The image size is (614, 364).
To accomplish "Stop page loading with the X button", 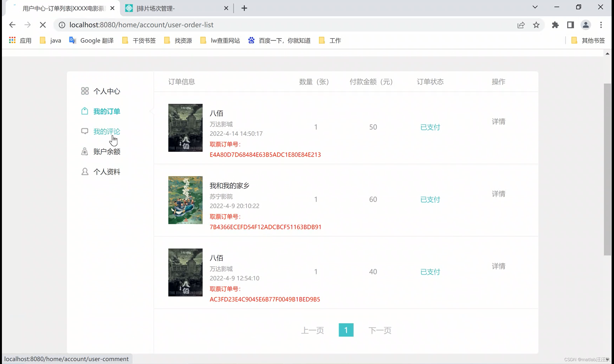I will click(43, 25).
